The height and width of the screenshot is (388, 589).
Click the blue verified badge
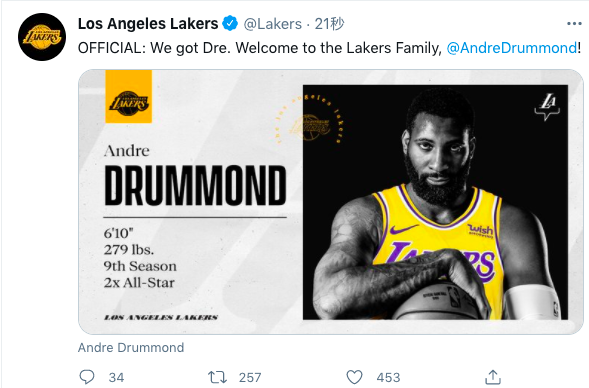click(x=230, y=24)
